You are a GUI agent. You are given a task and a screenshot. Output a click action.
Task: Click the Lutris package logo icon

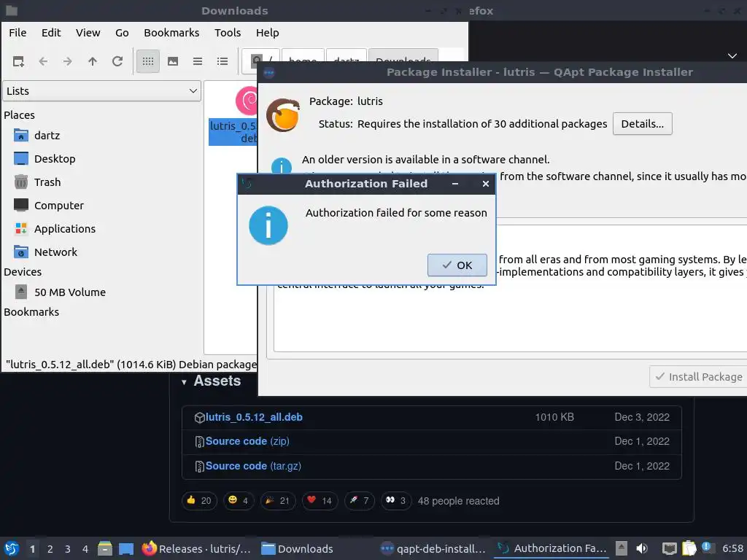[283, 115]
